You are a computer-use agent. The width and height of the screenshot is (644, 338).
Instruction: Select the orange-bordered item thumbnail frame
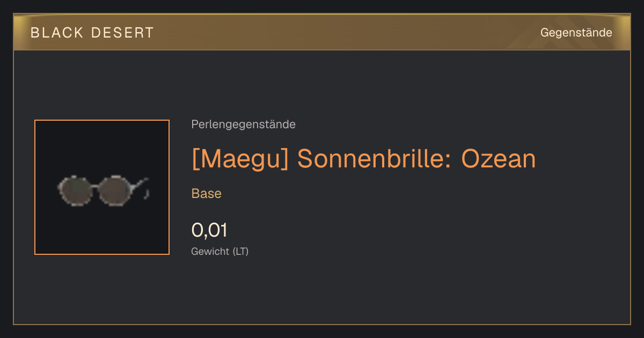[x=102, y=187]
